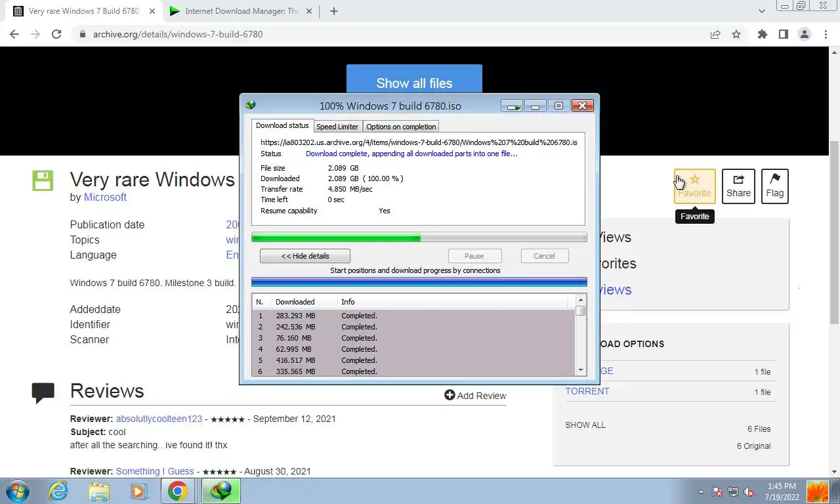Screen dimensions: 840x504
Task: Expand the tab search chevron
Action: [761, 11]
